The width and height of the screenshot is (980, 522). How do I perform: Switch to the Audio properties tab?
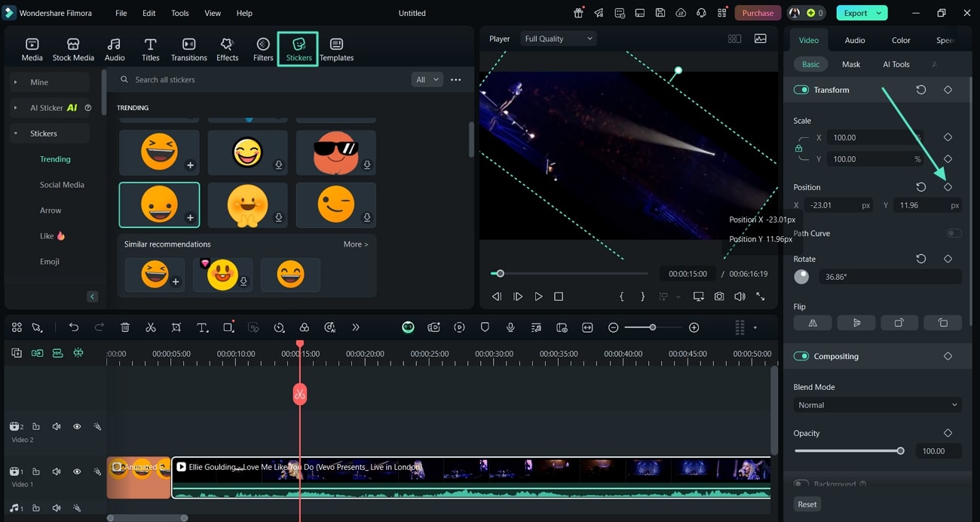tap(855, 40)
